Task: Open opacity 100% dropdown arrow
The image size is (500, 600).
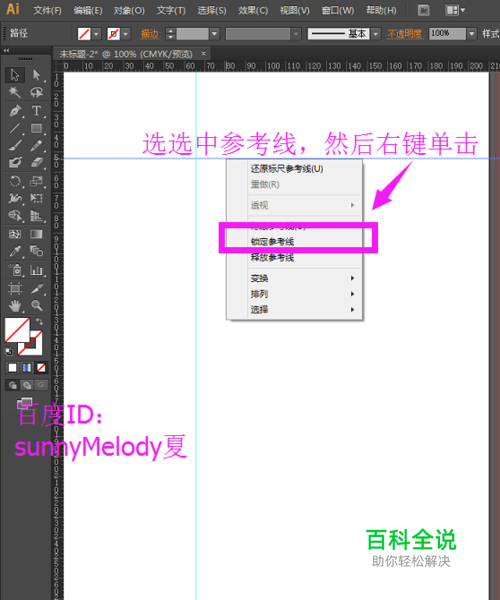Action: pos(472,34)
